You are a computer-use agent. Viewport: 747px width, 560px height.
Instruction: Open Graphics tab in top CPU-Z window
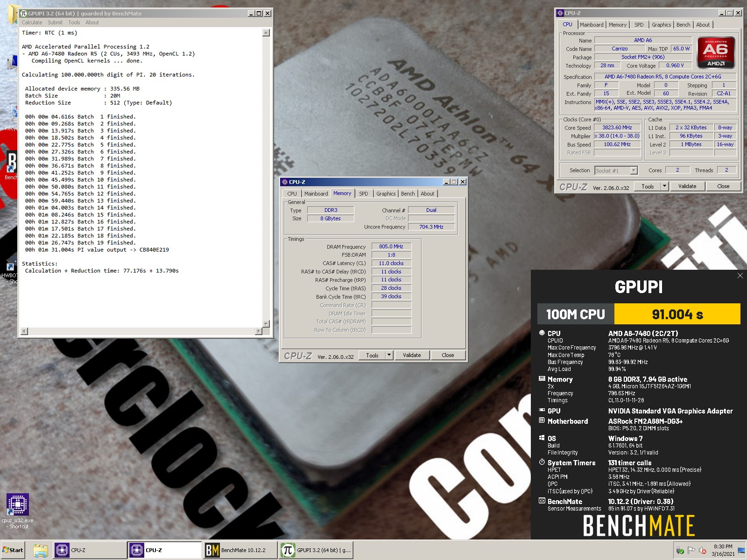click(x=662, y=25)
